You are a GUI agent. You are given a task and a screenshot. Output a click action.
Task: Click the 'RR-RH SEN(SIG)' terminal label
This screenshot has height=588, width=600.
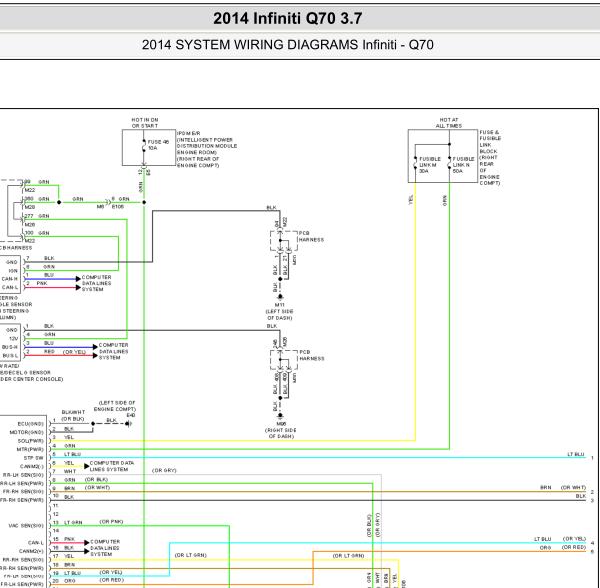click(x=22, y=560)
